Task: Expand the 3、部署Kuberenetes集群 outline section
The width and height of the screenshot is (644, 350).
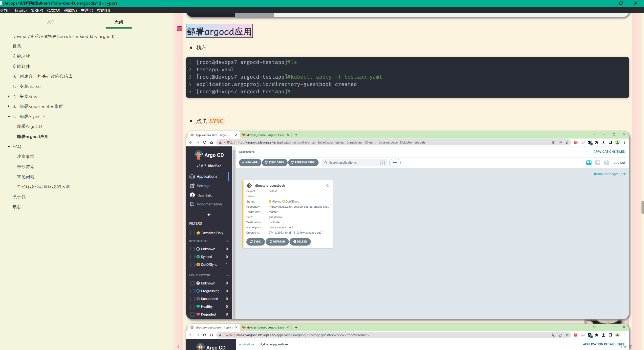Action: [x=9, y=106]
